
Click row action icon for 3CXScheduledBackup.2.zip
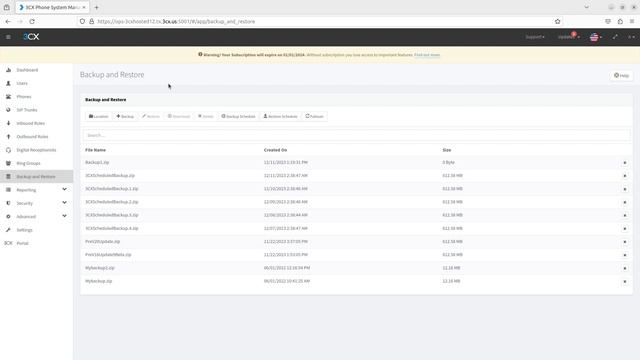[624, 202]
